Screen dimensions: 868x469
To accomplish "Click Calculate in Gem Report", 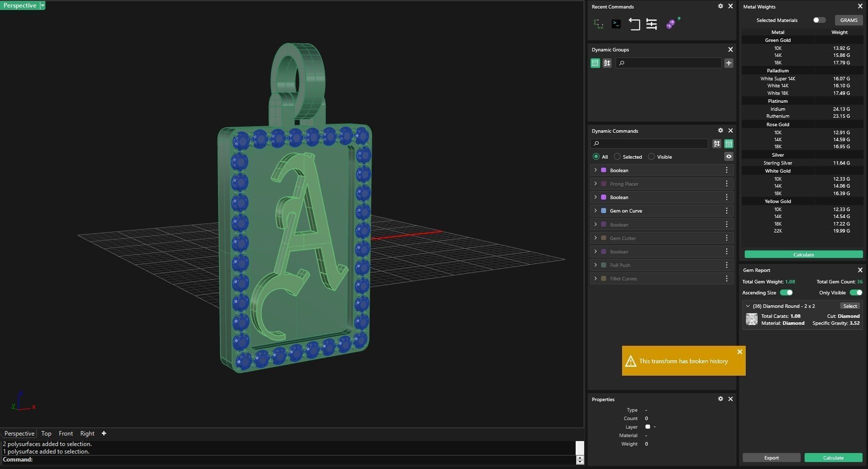I will click(833, 458).
